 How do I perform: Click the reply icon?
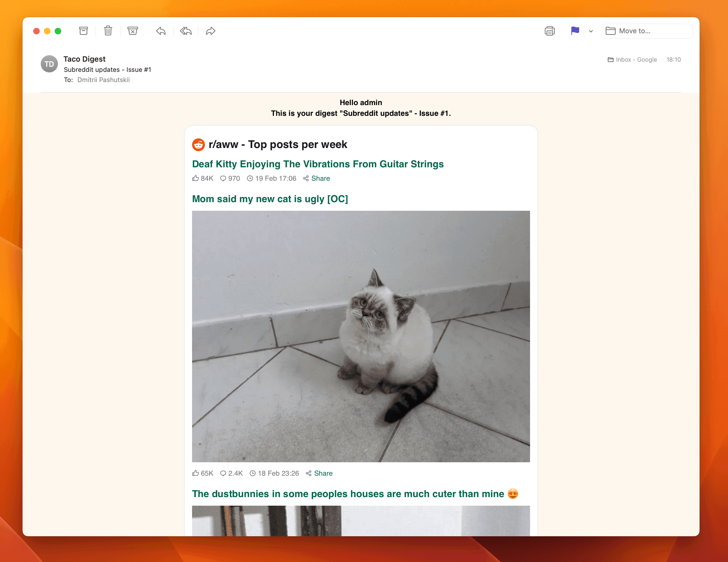pos(161,31)
